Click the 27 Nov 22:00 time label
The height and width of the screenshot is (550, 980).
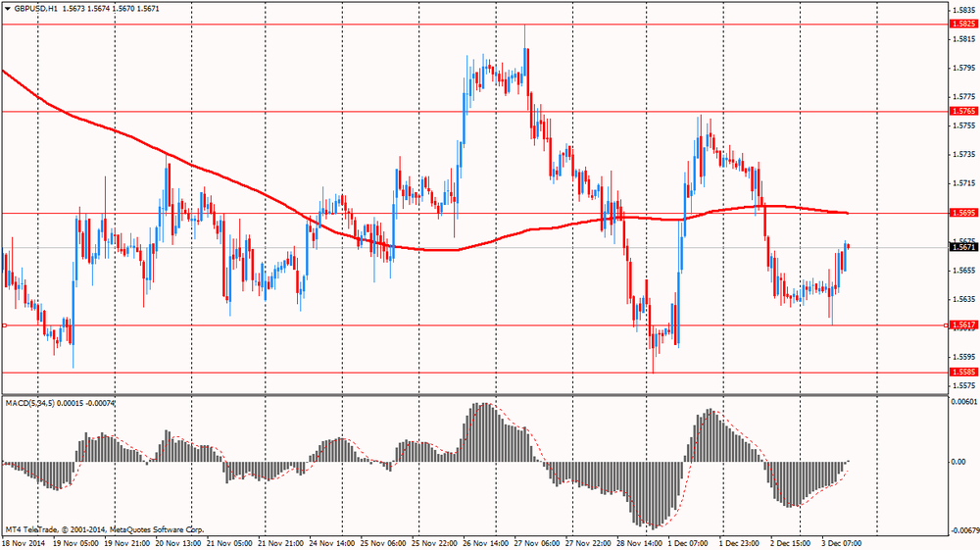pos(588,544)
